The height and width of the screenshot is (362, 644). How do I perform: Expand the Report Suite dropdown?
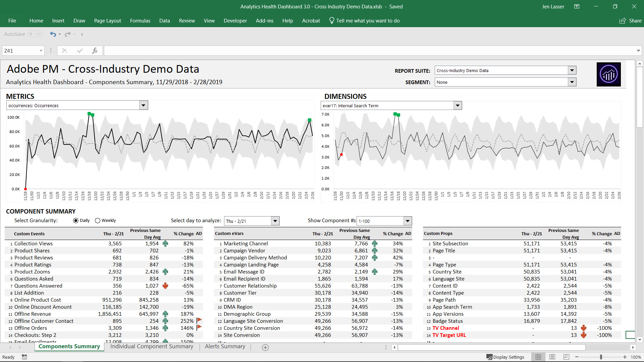pos(572,70)
